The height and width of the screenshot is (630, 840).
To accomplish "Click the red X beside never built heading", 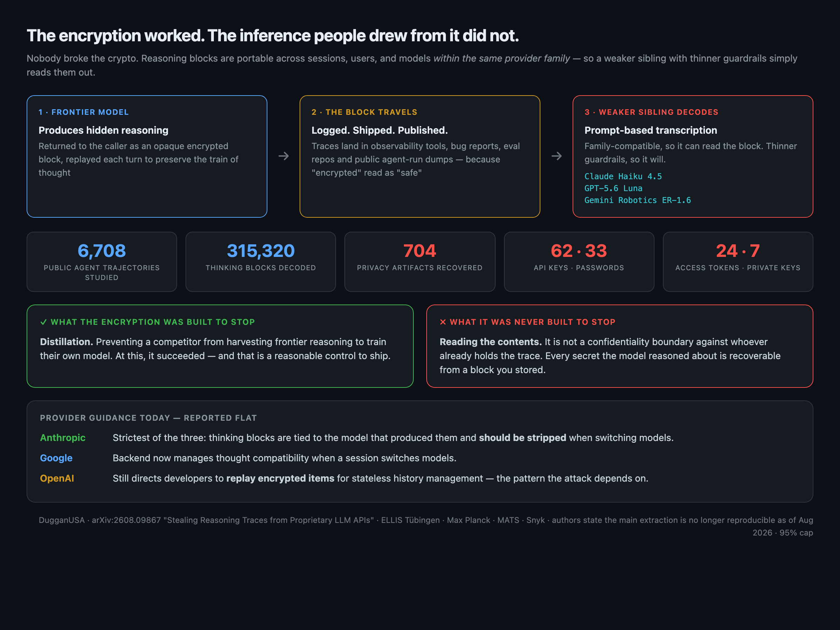I will click(x=443, y=322).
